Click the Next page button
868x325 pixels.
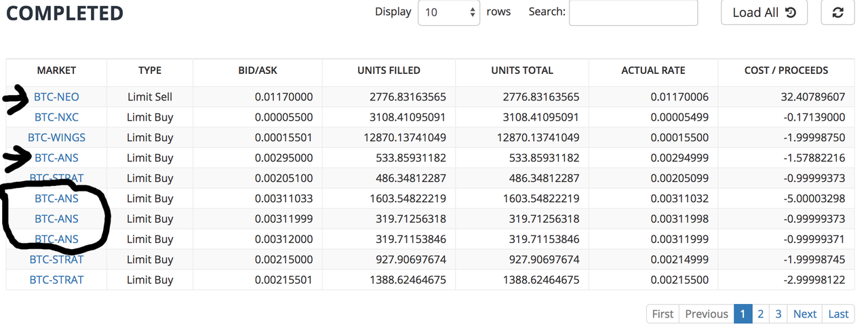click(805, 313)
